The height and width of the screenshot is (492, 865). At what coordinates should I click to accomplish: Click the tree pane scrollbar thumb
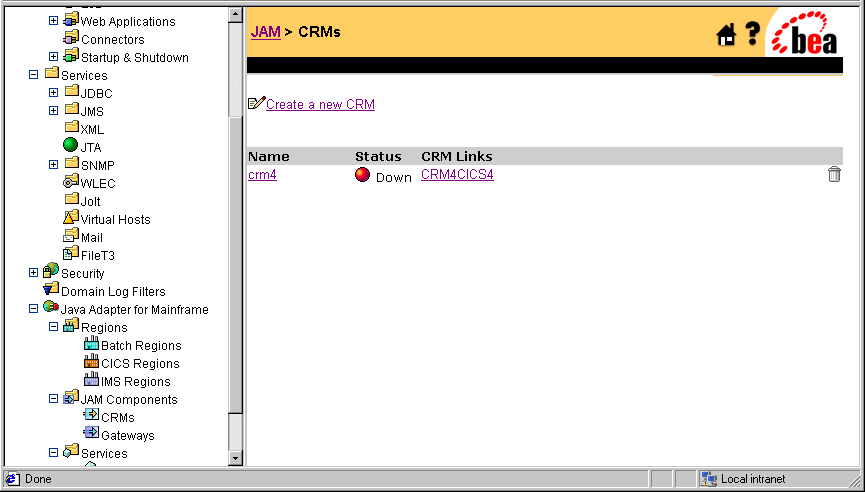click(x=236, y=265)
